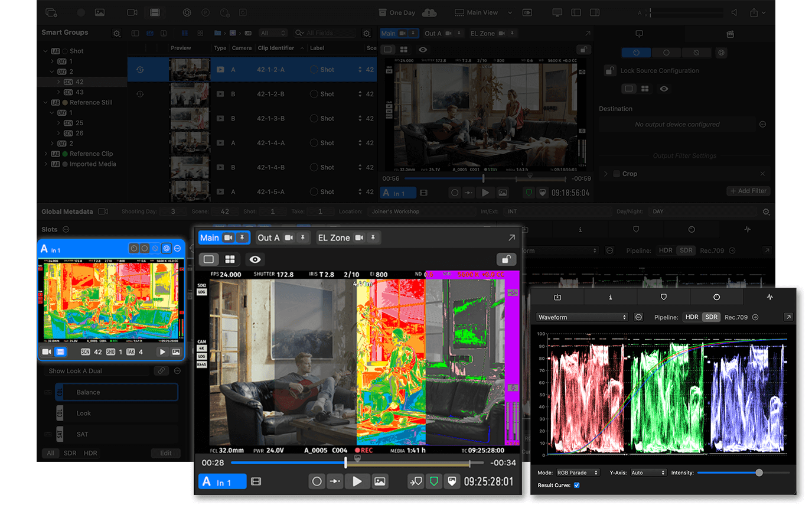
Task: Open the Y-Axis Auto dropdown
Action: 647,473
